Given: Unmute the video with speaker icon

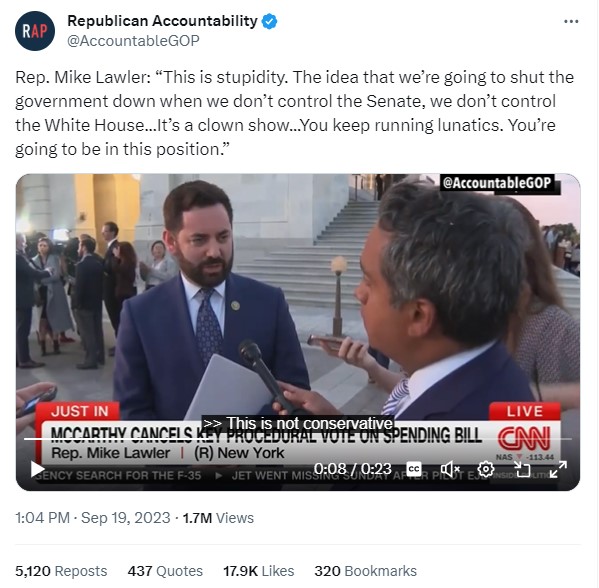Looking at the screenshot, I should tap(450, 469).
